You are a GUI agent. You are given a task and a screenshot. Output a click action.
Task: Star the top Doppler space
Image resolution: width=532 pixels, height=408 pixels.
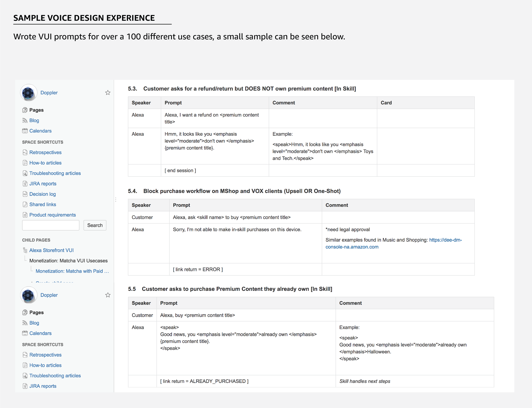pyautogui.click(x=108, y=93)
